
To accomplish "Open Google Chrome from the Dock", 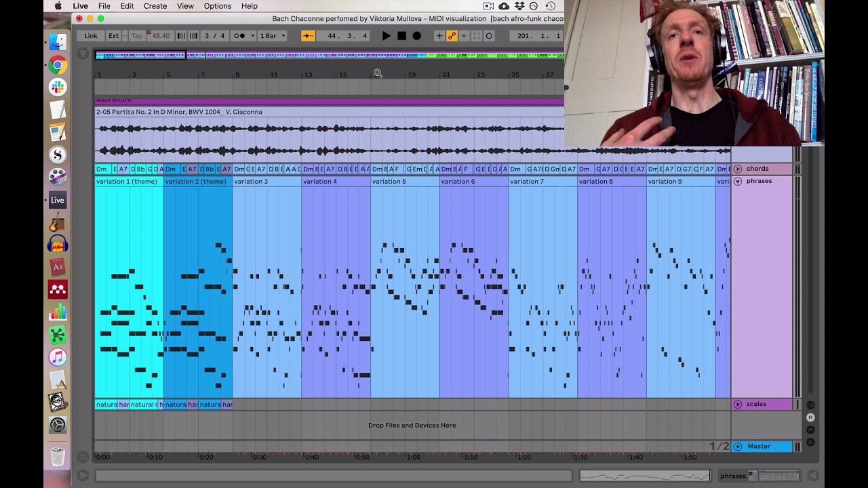I will point(58,65).
